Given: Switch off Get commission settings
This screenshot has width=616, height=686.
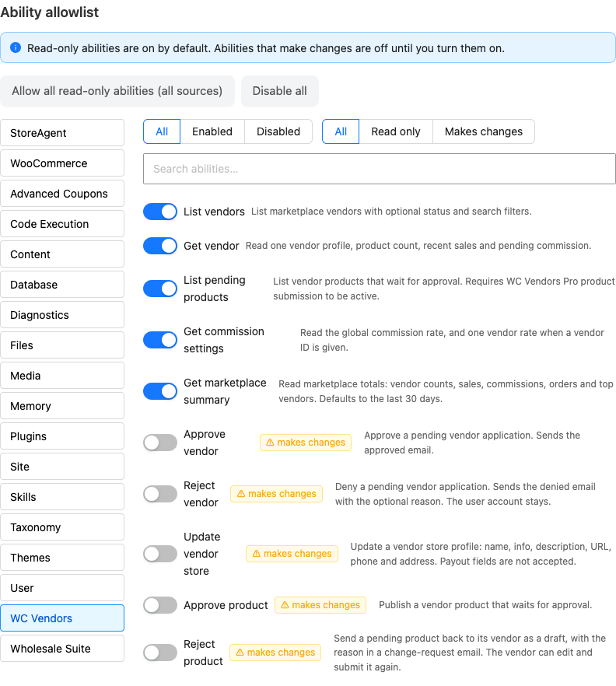Looking at the screenshot, I should [160, 340].
